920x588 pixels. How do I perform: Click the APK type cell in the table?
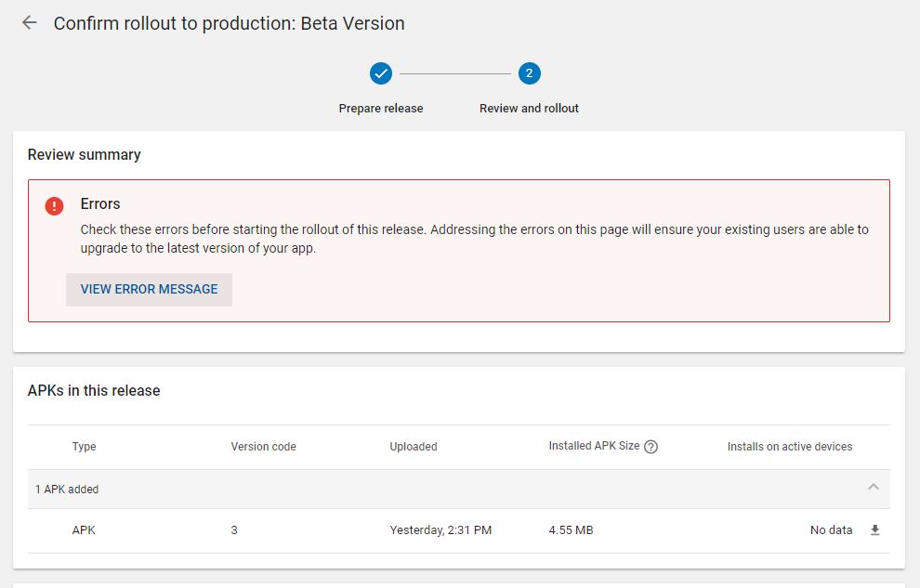pos(84,530)
